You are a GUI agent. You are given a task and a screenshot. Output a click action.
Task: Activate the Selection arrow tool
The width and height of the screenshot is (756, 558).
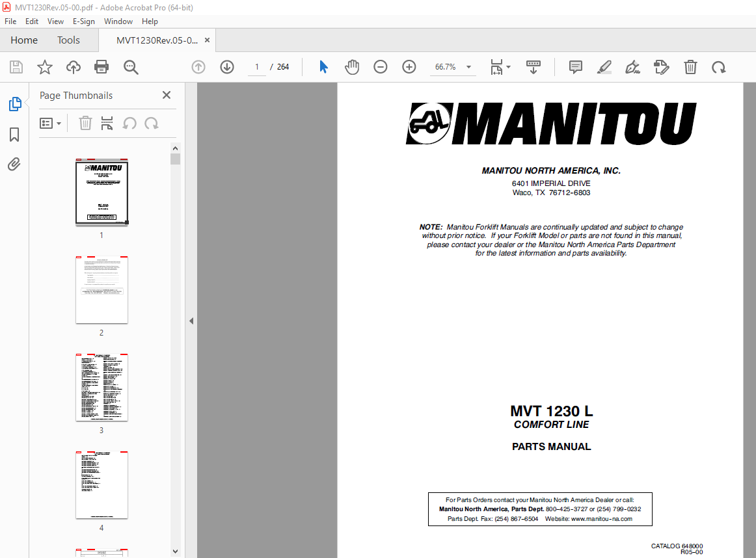point(323,67)
